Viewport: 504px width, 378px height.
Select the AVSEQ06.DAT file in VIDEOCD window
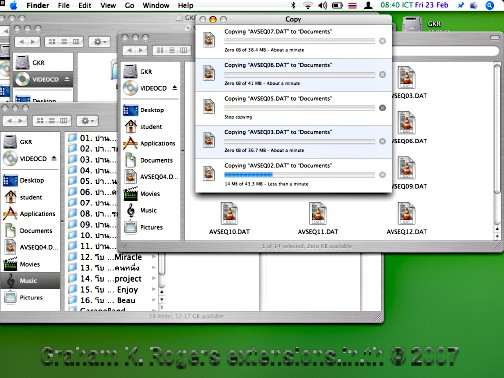click(x=407, y=123)
